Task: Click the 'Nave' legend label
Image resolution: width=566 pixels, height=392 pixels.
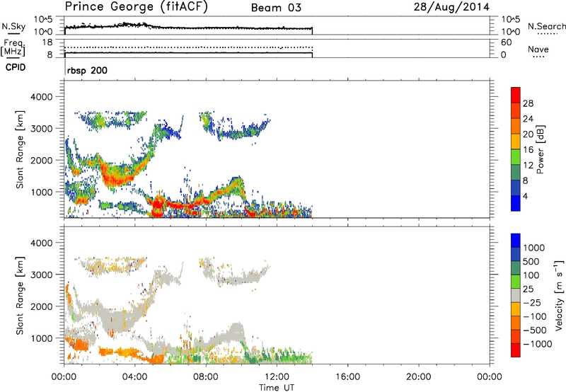Action: 538,49
